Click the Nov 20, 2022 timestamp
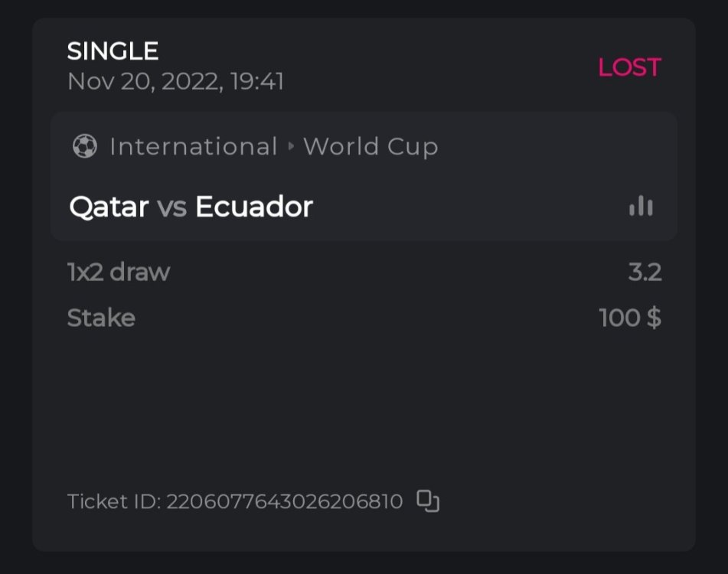Image resolution: width=728 pixels, height=574 pixels. [x=145, y=81]
